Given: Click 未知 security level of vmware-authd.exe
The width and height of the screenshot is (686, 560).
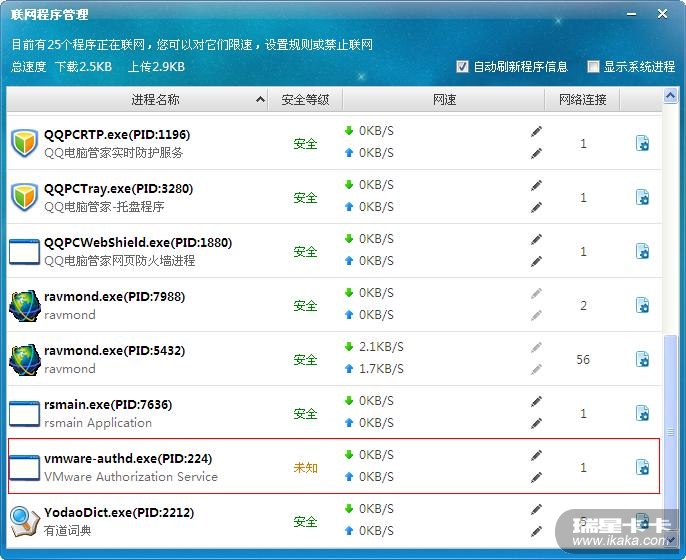Looking at the screenshot, I should 305,468.
